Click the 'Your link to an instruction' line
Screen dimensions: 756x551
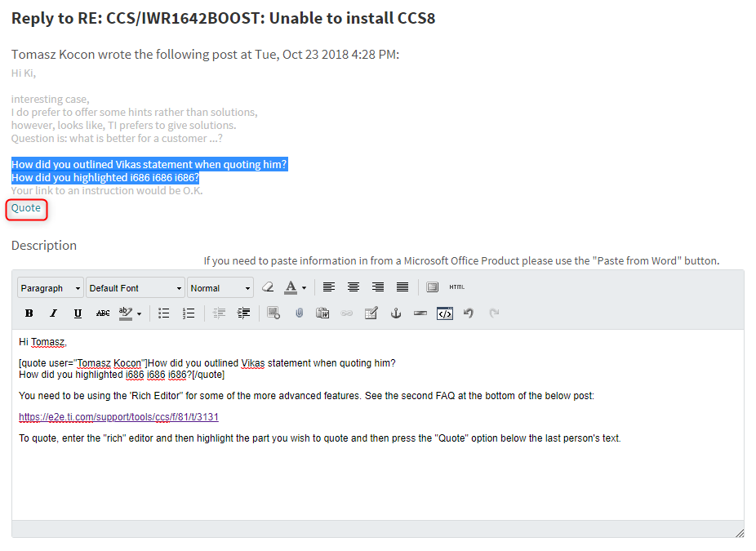tap(107, 190)
